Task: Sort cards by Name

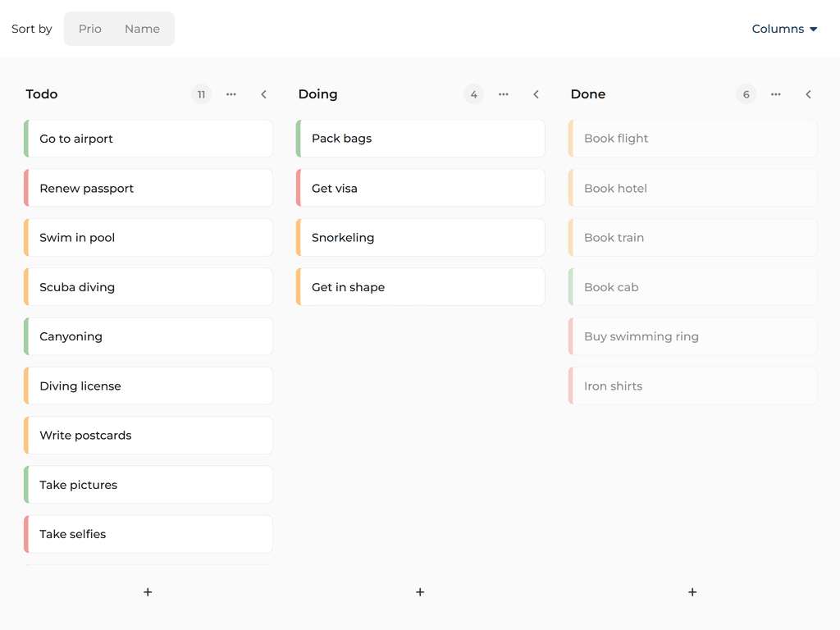Action: pyautogui.click(x=142, y=28)
